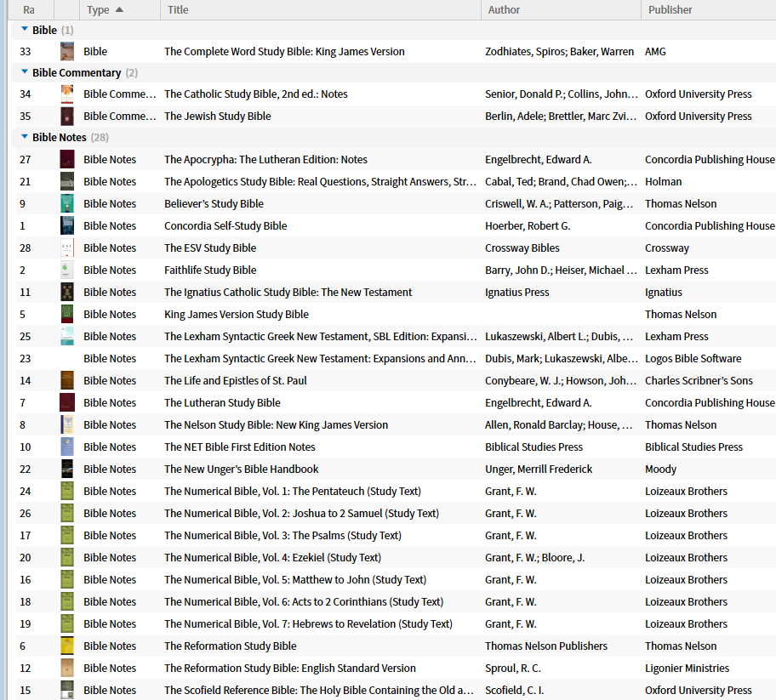Sort by the Title column header

(321, 10)
